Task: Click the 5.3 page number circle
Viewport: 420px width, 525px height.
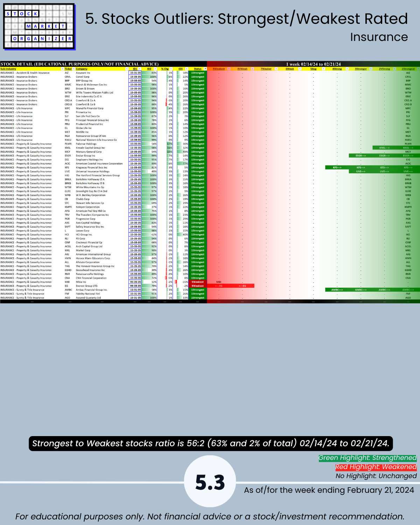Action: 210,482
